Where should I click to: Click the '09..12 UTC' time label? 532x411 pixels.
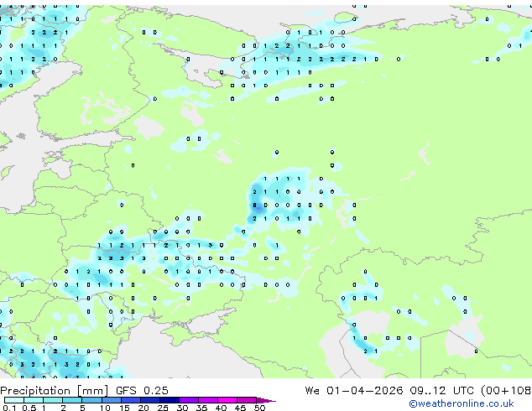point(441,391)
